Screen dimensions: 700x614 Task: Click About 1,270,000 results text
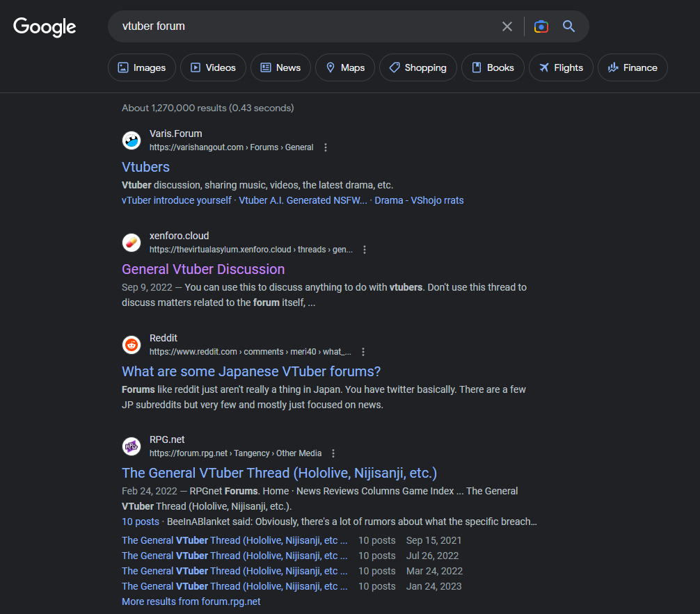[x=207, y=108]
